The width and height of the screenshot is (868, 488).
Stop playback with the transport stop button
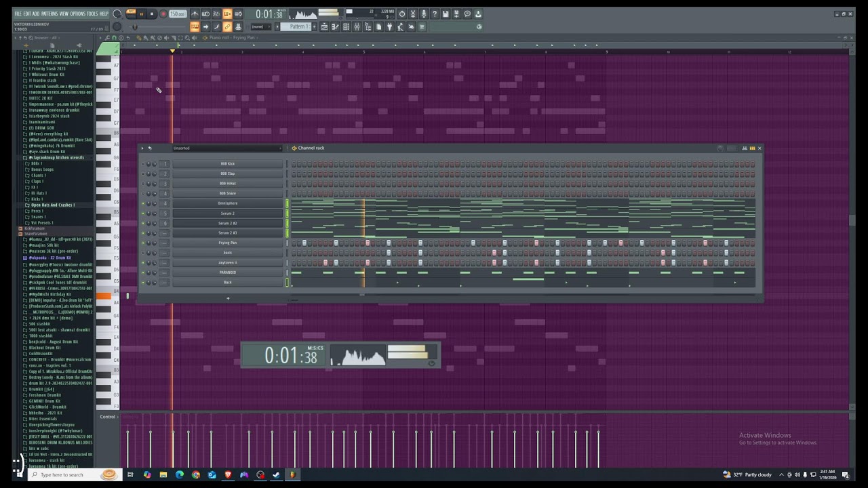click(x=152, y=14)
